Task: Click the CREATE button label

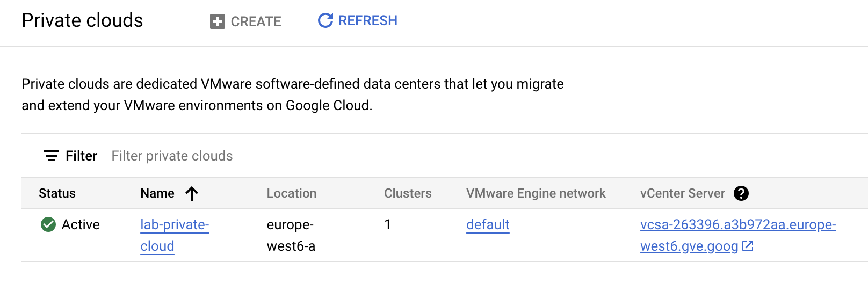Action: (x=256, y=21)
